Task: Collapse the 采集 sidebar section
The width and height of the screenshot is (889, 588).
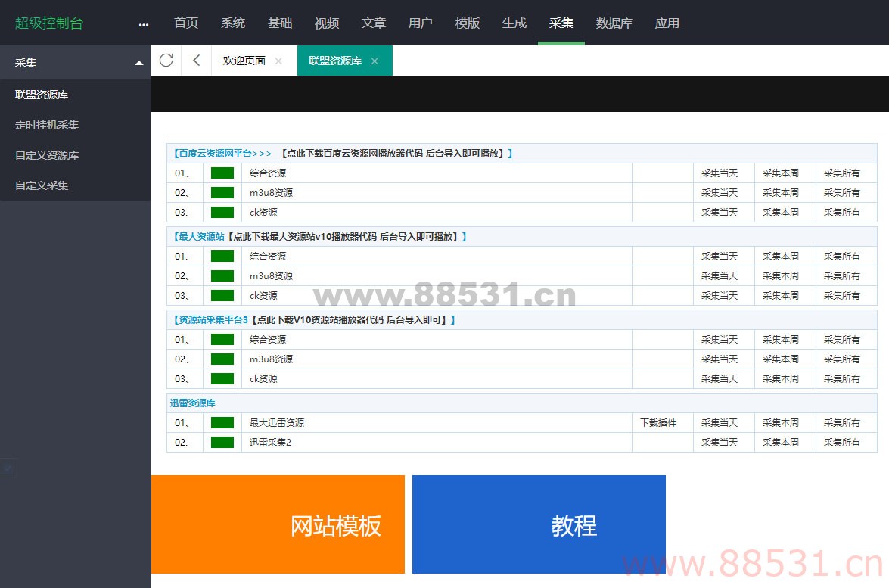Action: coord(138,63)
